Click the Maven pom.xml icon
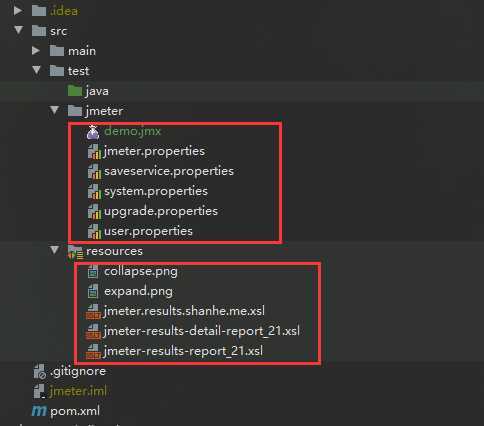This screenshot has width=484, height=426. point(39,411)
